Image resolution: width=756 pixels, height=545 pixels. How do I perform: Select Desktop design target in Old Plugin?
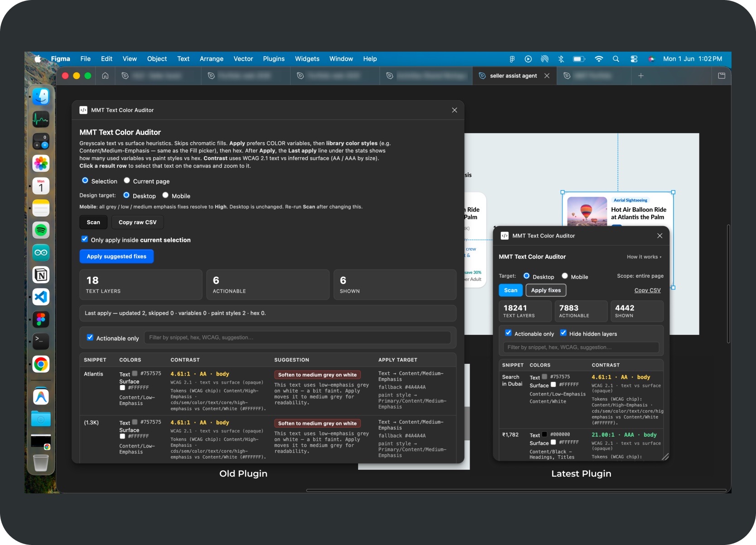126,195
